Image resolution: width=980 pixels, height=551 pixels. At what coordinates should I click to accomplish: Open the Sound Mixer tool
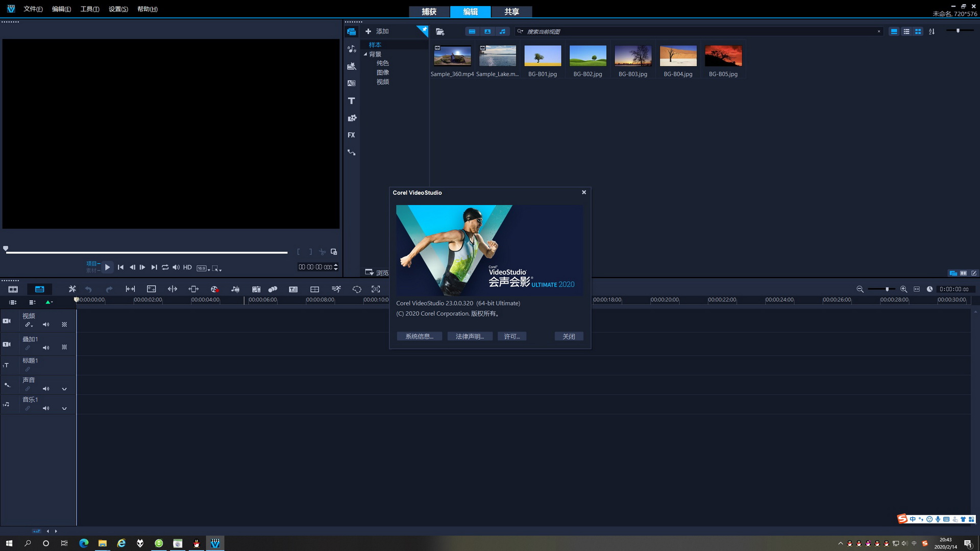(235, 289)
